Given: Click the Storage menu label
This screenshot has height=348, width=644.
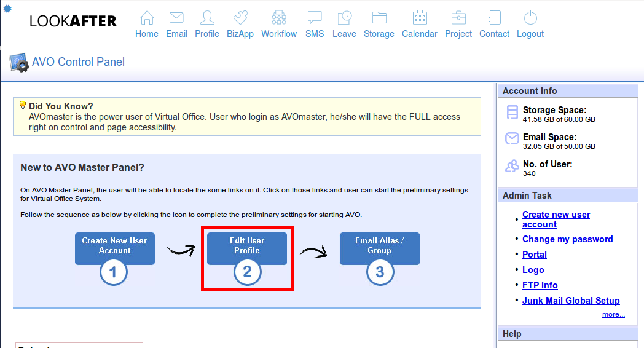Looking at the screenshot, I should [379, 34].
